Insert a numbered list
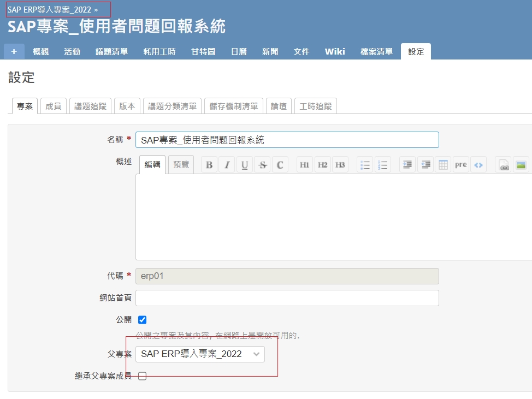The image size is (532, 399). pyautogui.click(x=383, y=165)
